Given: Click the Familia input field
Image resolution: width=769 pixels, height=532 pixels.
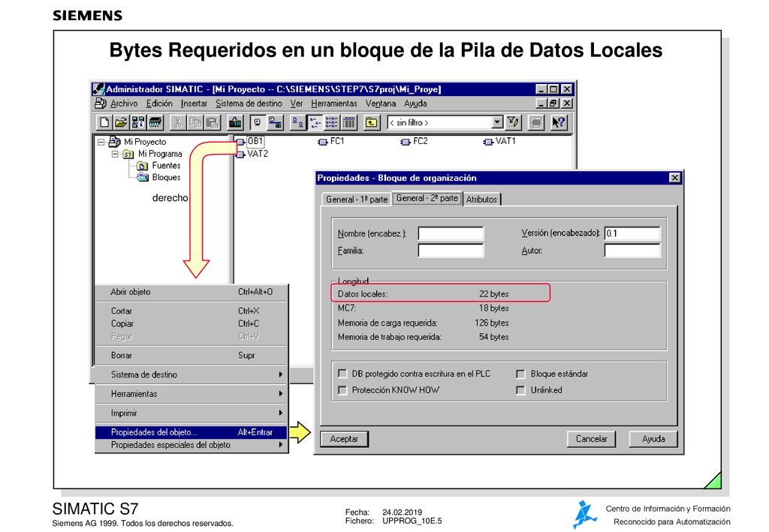Looking at the screenshot, I should [x=451, y=251].
